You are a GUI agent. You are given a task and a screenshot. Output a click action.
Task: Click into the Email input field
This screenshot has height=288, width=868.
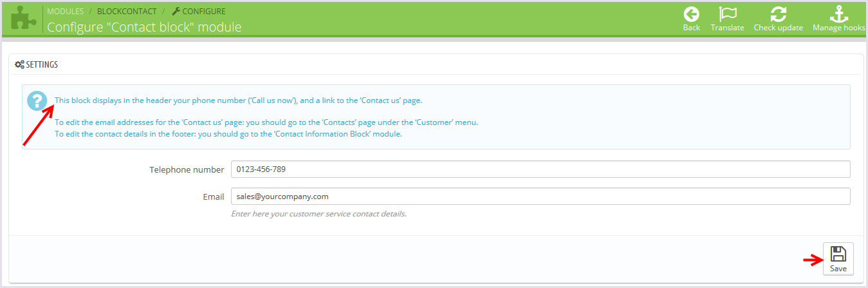(540, 197)
